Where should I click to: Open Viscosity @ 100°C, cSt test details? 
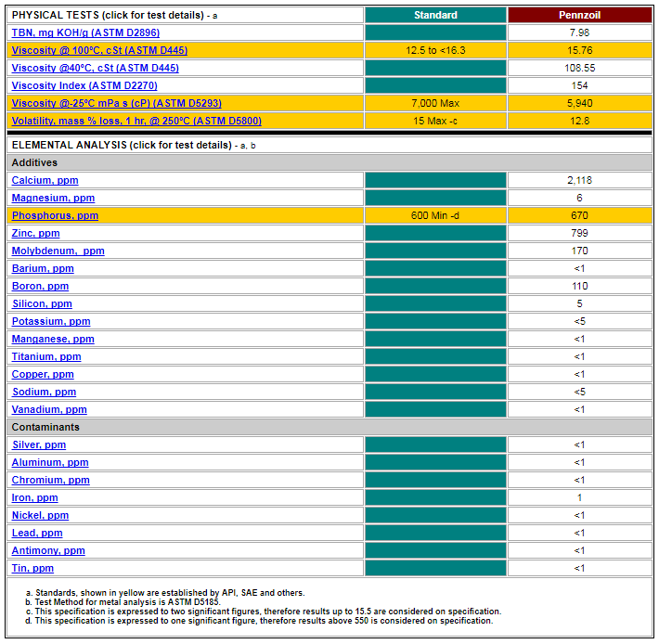point(99,50)
